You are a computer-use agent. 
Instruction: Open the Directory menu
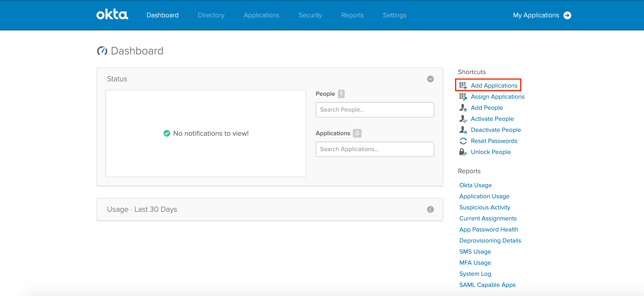[x=211, y=15]
